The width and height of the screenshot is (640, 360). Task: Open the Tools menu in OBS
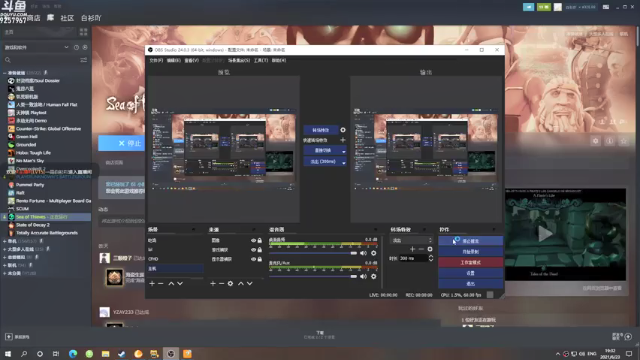click(x=261, y=60)
